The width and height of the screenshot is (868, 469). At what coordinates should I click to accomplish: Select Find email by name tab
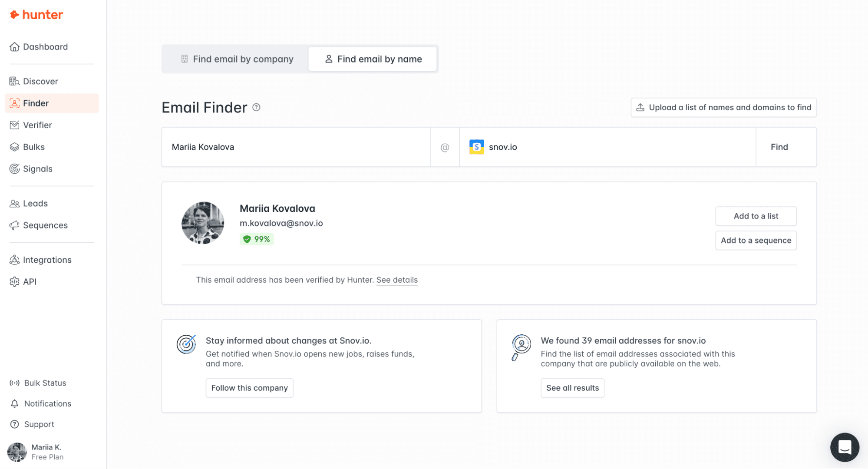[373, 59]
